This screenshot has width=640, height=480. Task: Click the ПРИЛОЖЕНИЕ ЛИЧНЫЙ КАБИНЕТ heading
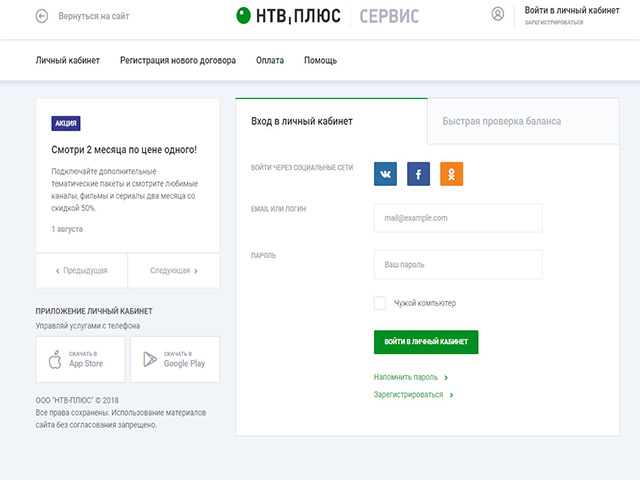point(94,311)
